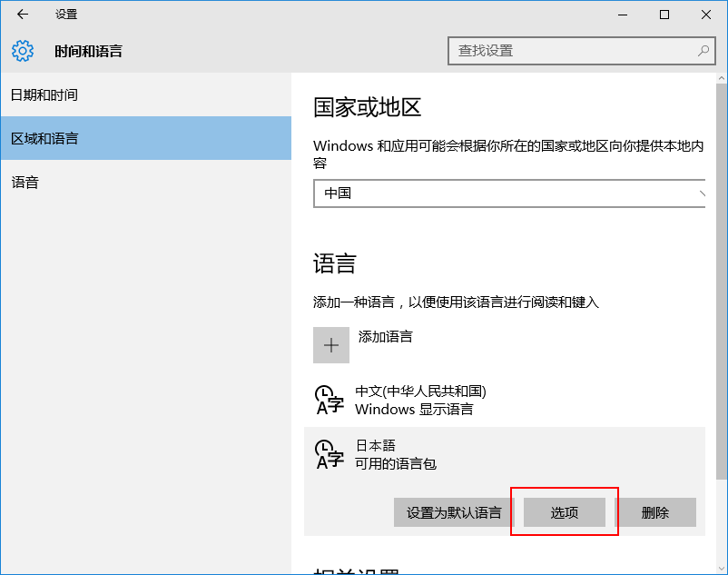The height and width of the screenshot is (575, 728).
Task: Expand the 中国 country dropdown
Action: click(x=510, y=193)
